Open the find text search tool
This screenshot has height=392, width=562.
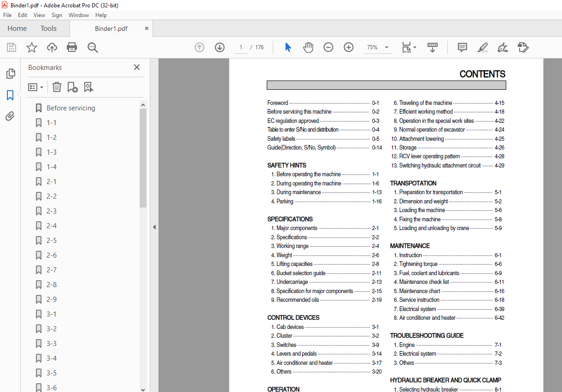[93, 47]
